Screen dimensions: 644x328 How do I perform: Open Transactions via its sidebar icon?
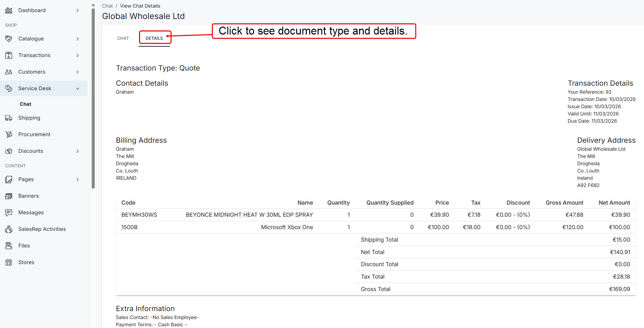pyautogui.click(x=9, y=55)
